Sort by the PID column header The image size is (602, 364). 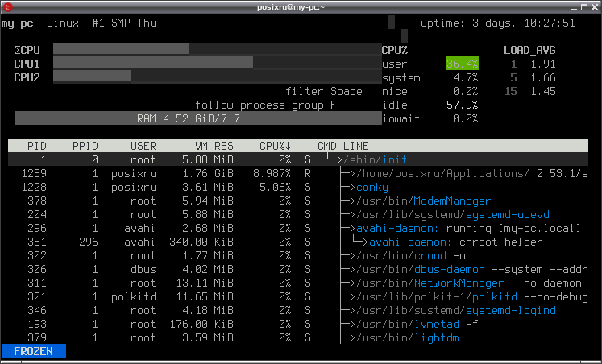coord(37,146)
